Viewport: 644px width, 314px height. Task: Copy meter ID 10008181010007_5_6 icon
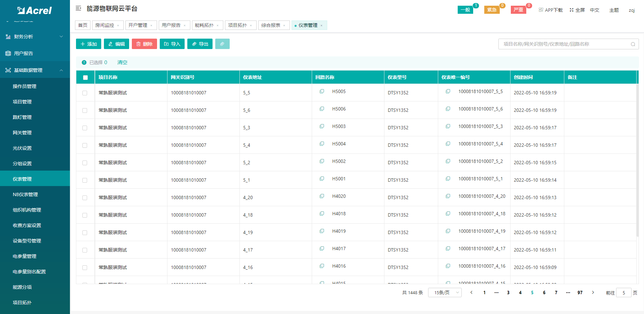coord(448,109)
